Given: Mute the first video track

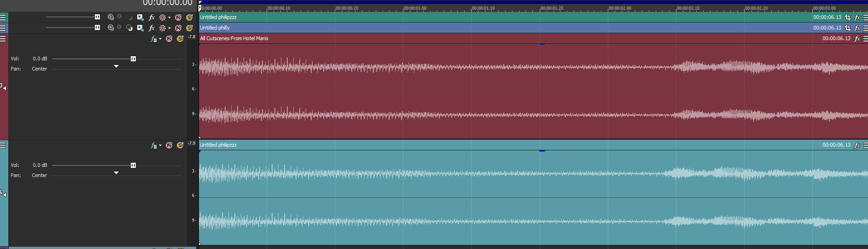Looking at the screenshot, I should (x=178, y=17).
